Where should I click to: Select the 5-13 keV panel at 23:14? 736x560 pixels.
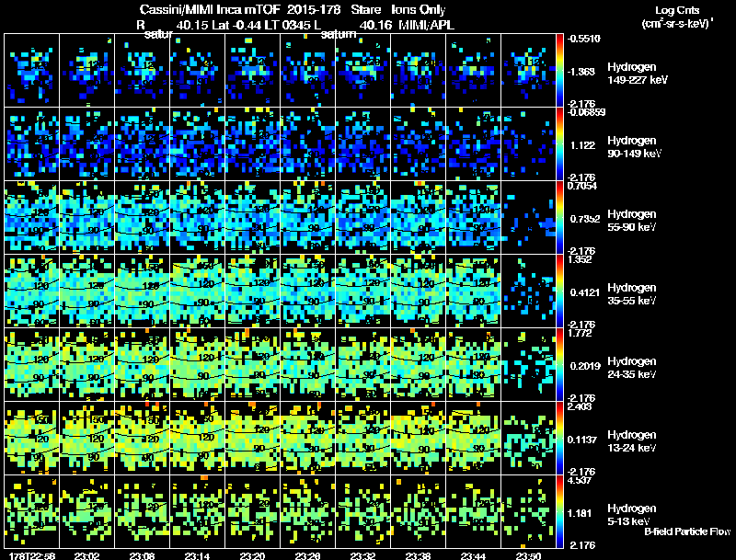tap(198, 511)
